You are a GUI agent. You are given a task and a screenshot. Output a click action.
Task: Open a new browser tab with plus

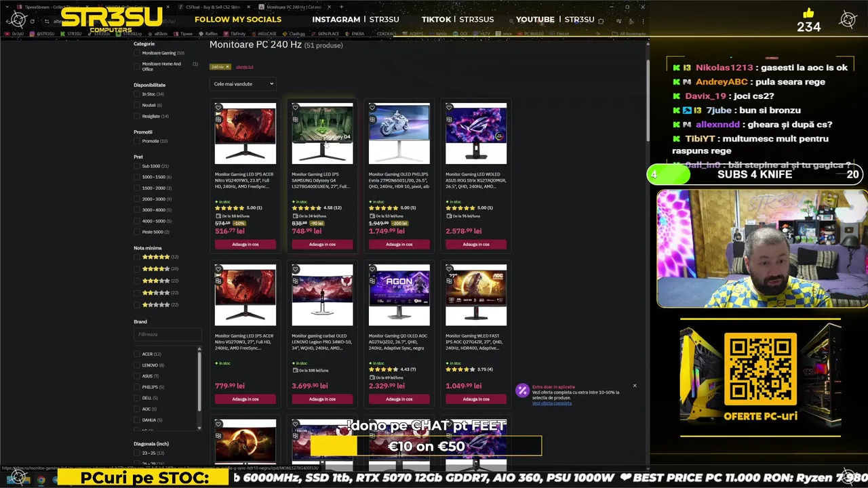(x=341, y=7)
